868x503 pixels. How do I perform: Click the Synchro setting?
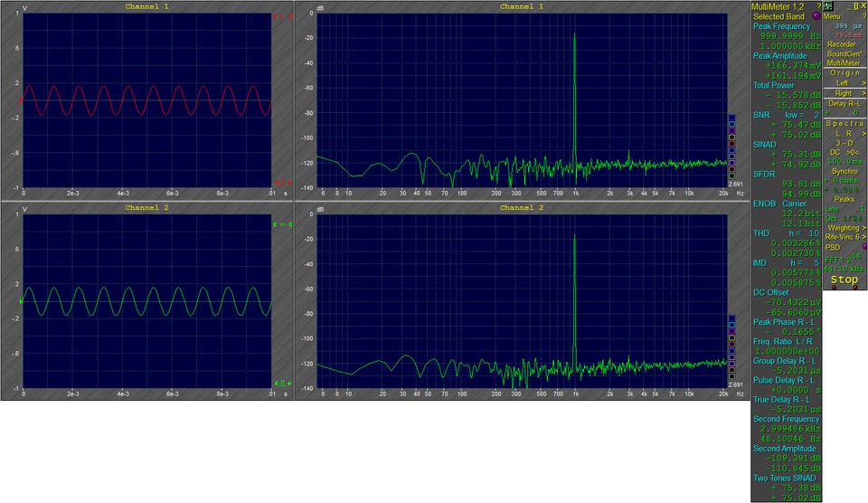pos(844,171)
